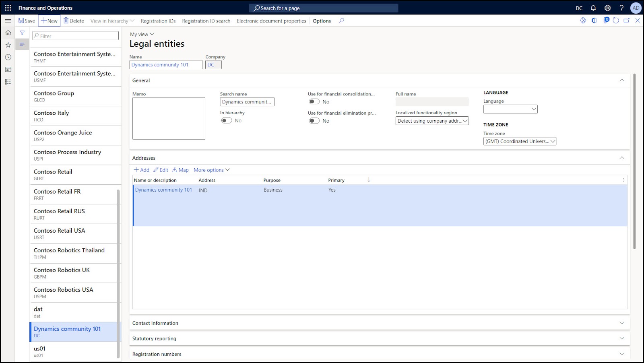
Task: Open the Language dropdown
Action: pos(510,109)
